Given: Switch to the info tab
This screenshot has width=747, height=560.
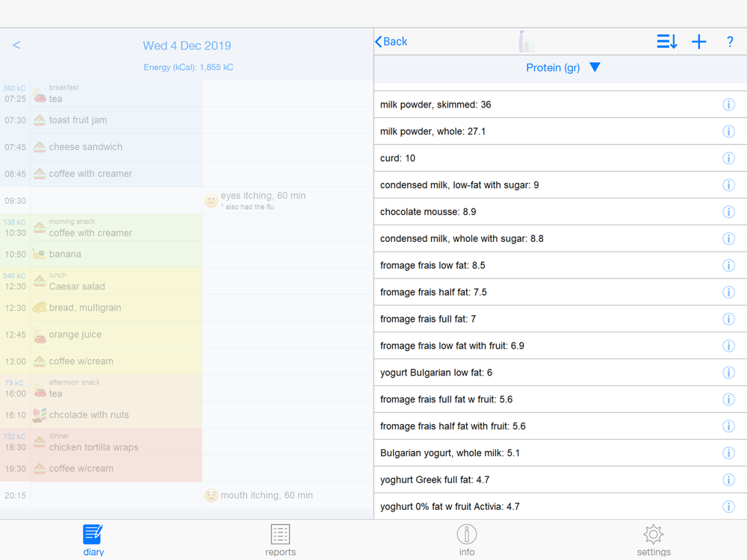Looking at the screenshot, I should (x=467, y=540).
